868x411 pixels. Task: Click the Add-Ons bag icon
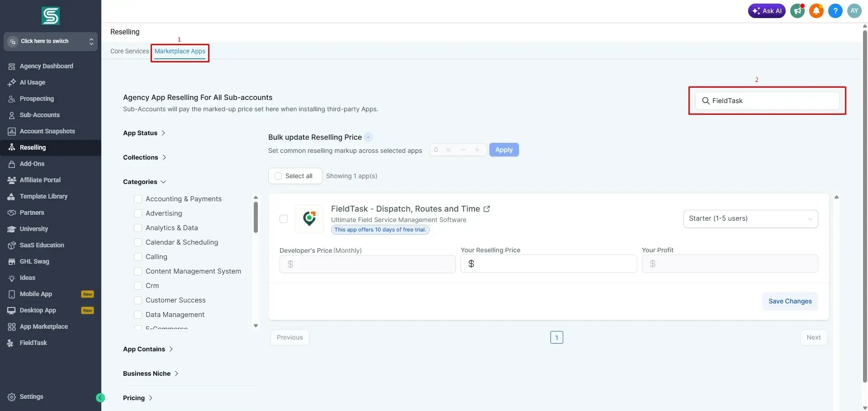(x=12, y=164)
